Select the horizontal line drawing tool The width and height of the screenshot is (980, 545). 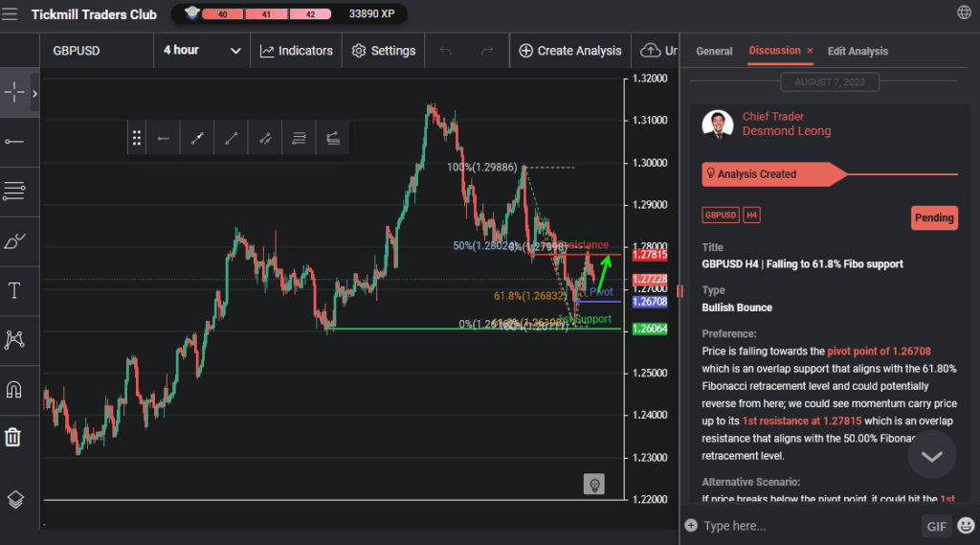click(x=14, y=142)
